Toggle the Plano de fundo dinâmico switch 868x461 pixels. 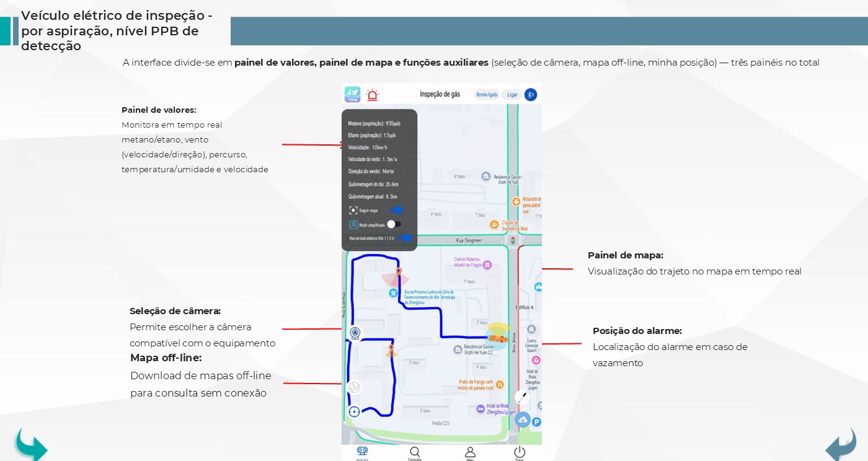tap(405, 238)
